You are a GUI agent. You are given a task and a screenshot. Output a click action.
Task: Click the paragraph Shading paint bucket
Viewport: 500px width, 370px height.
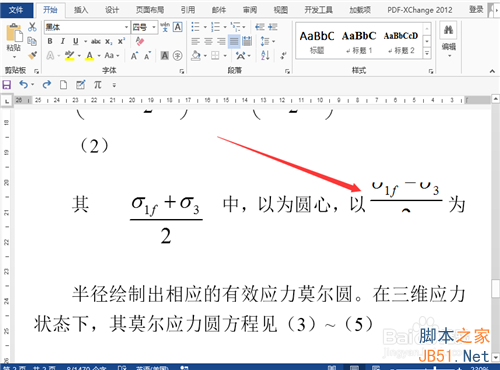(196, 55)
